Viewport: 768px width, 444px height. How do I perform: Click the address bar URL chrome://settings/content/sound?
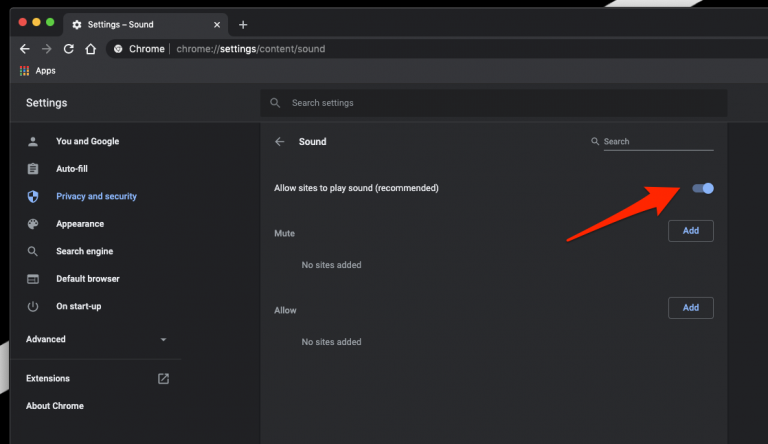point(251,49)
